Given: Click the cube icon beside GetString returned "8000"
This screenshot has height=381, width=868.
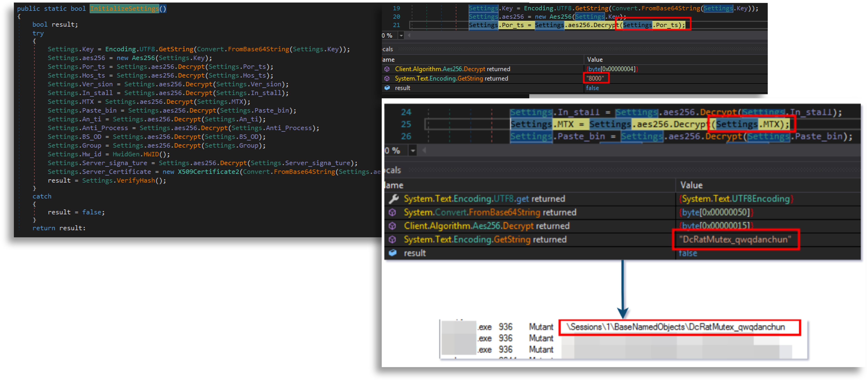Looking at the screenshot, I should (387, 79).
